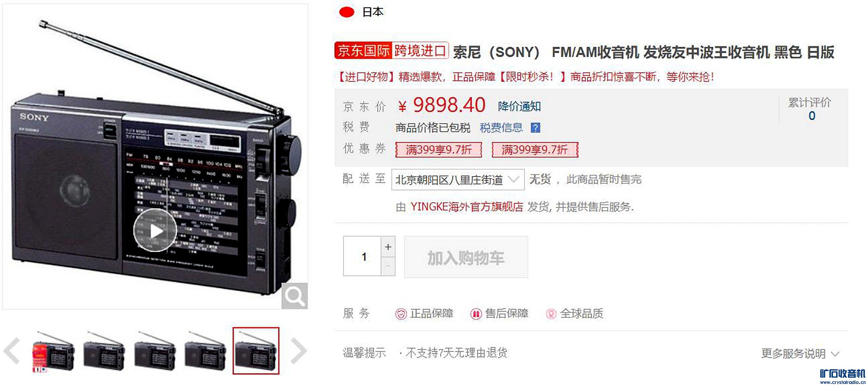
Task: Click the 降价通知 price alert link
Action: (x=519, y=106)
